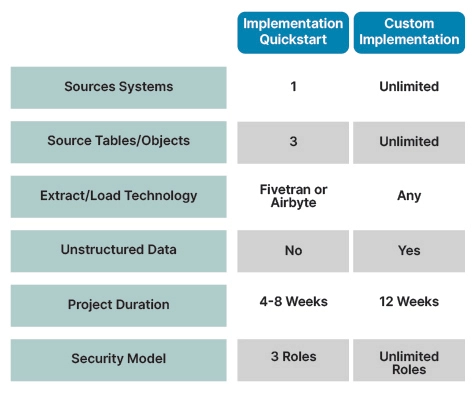This screenshot has height=393, width=475.
Task: Click Unlimited in the Source Tables/Objects row
Action: [409, 143]
